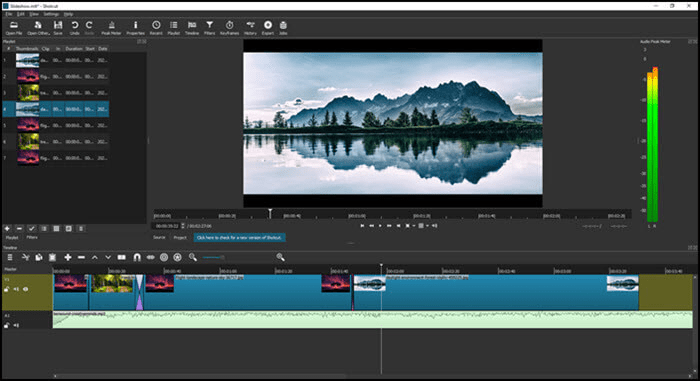Click the timeline Paste icon
Image resolution: width=700 pixels, height=381 pixels.
tap(52, 257)
